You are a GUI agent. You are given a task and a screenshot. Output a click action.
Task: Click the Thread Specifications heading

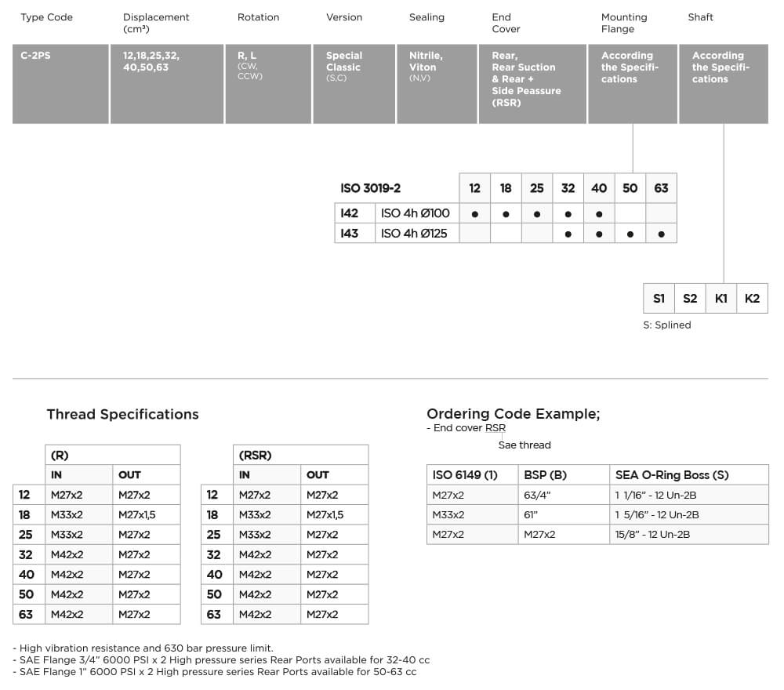click(x=122, y=415)
